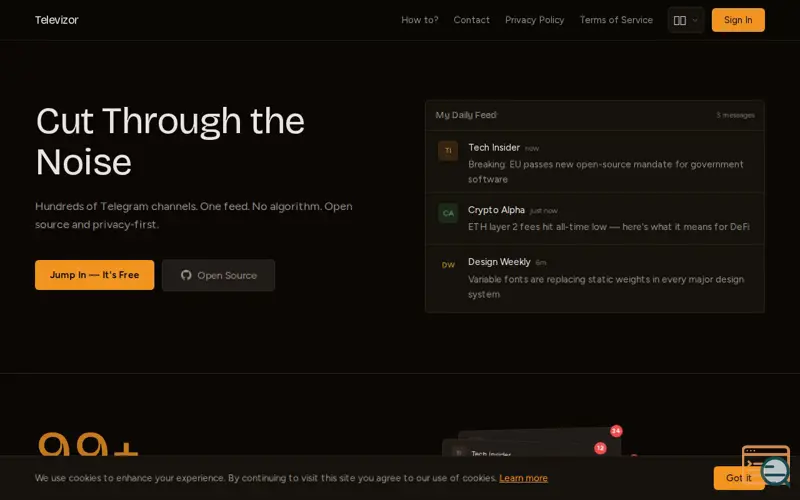Image resolution: width=800 pixels, height=500 pixels.
Task: Open the Privacy Policy link
Action: [534, 20]
